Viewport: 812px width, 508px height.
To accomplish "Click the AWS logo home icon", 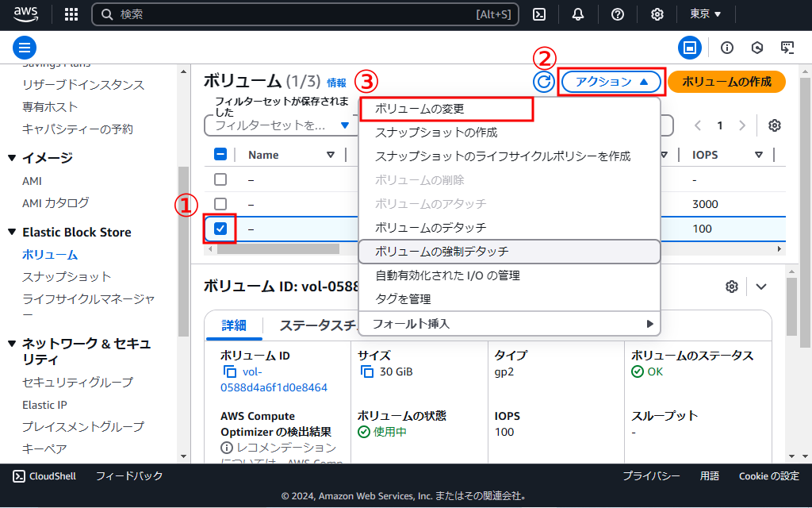I will (x=25, y=14).
